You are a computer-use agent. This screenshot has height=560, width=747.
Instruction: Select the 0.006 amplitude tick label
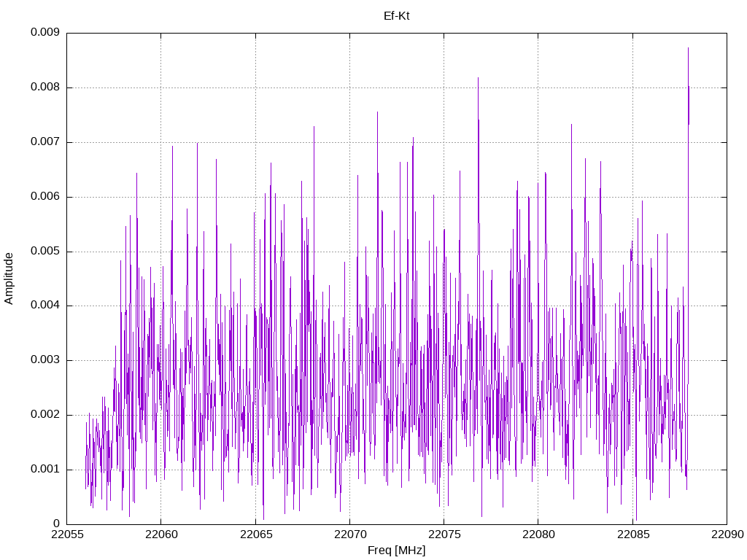[x=45, y=197]
